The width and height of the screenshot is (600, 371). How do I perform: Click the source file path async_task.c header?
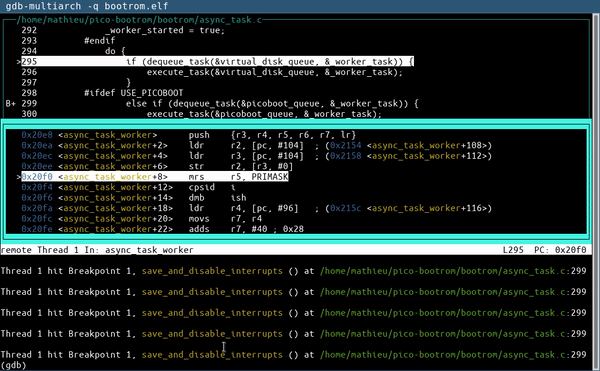[139, 20]
